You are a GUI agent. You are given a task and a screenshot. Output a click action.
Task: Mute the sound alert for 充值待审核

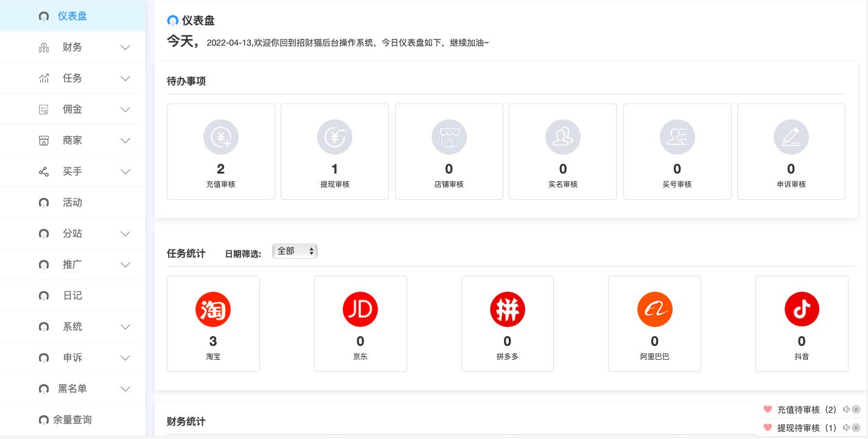(847, 410)
